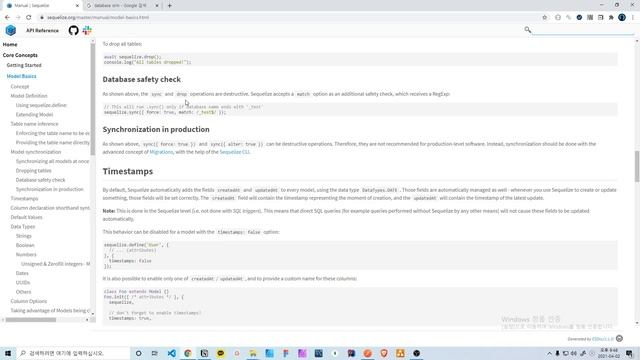Jump to Database safety check in the sidebar

tap(40, 180)
